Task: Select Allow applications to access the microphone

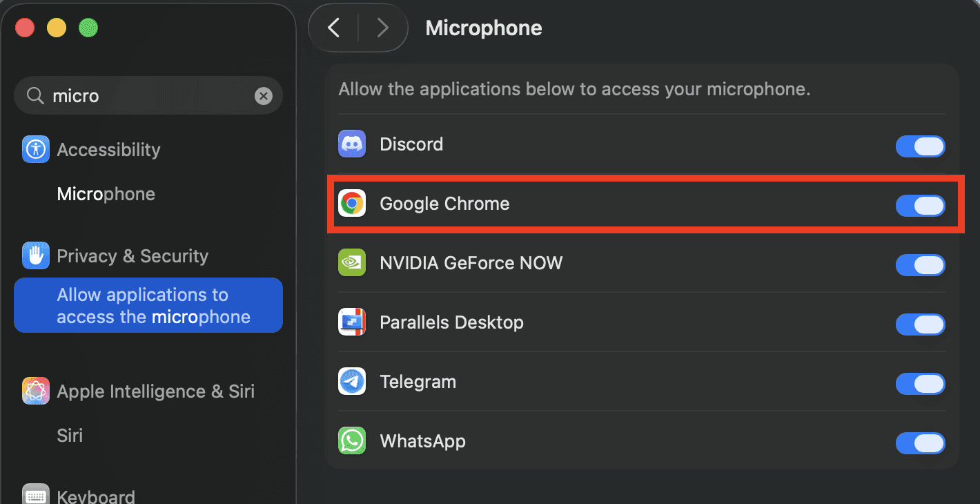Action: [x=148, y=305]
